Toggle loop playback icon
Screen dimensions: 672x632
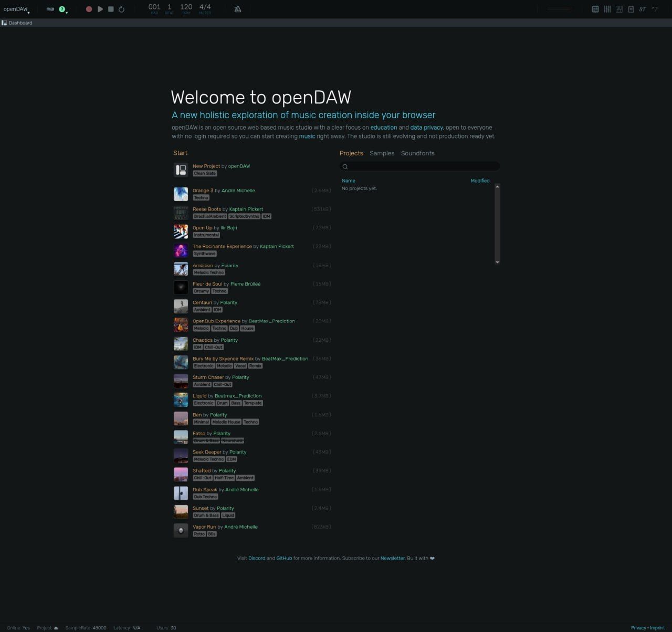(121, 9)
